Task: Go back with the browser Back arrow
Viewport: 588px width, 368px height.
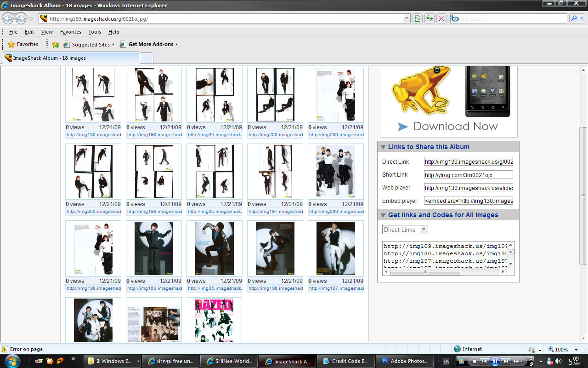Action: (x=8, y=18)
